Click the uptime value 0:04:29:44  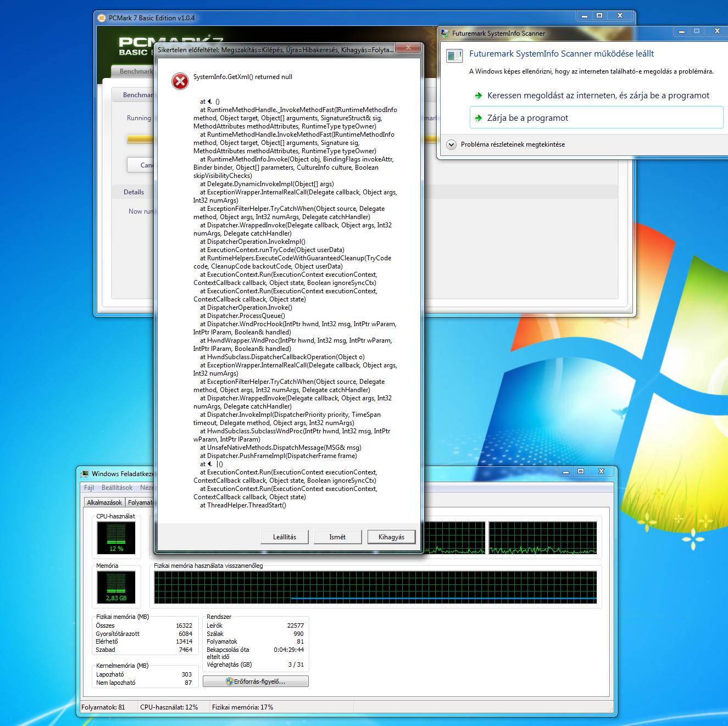(289, 650)
